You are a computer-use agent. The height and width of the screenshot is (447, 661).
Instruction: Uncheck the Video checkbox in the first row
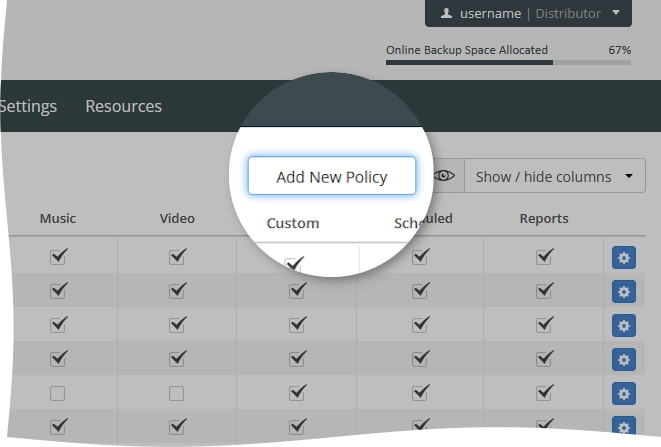pos(177,257)
